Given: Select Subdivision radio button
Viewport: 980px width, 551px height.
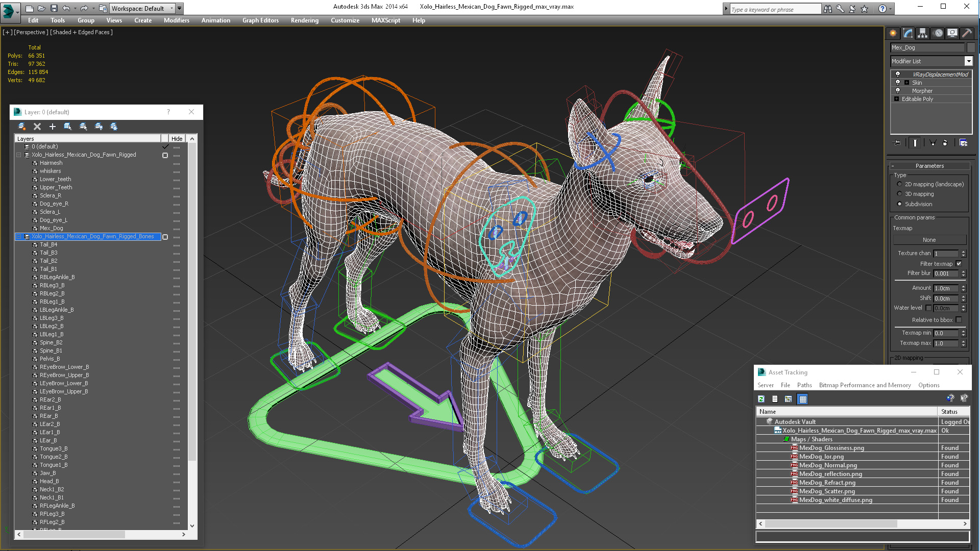Looking at the screenshot, I should coord(899,204).
